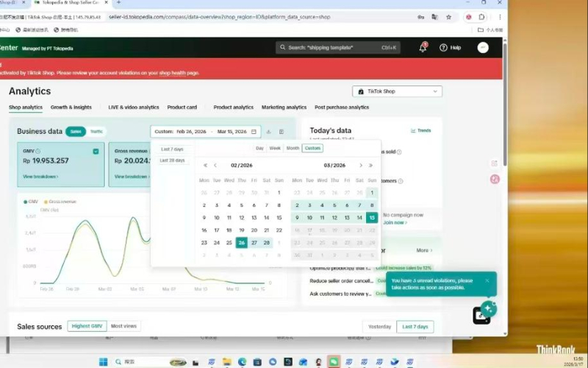Screen dimensions: 588x368
Task: Click the browser address bar URL
Action: coord(219,17)
